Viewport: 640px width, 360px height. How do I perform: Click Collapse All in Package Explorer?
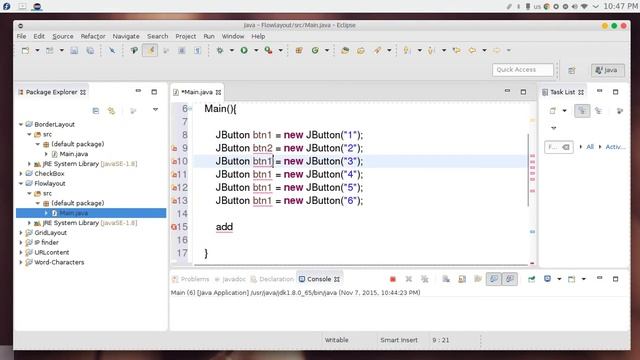(96, 111)
